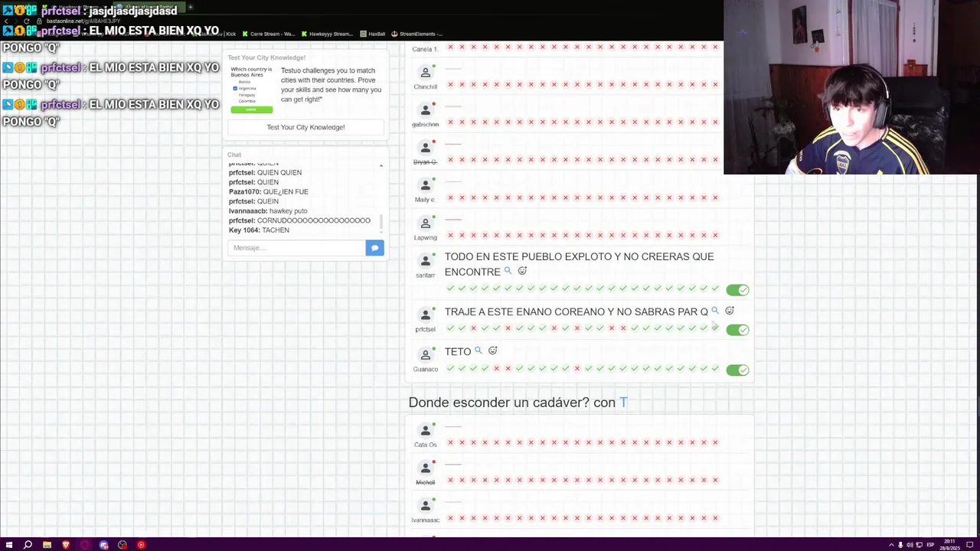The image size is (980, 551).
Task: Click the green button in quiz ad
Action: [252, 109]
